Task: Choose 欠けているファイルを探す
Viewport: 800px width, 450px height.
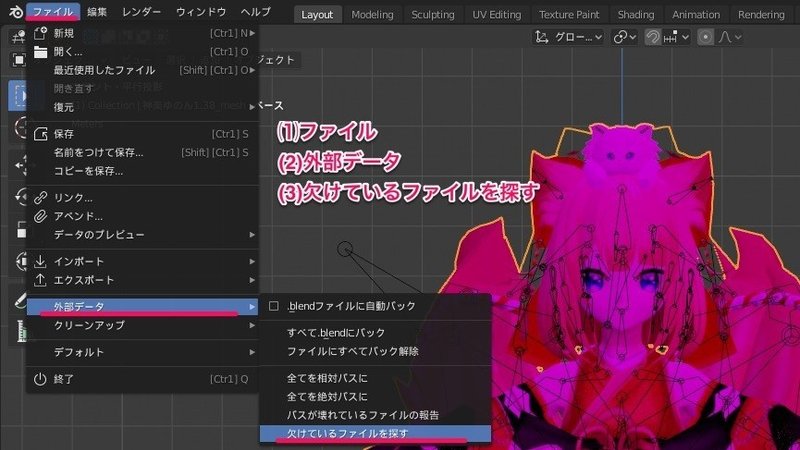Action: (x=376, y=434)
